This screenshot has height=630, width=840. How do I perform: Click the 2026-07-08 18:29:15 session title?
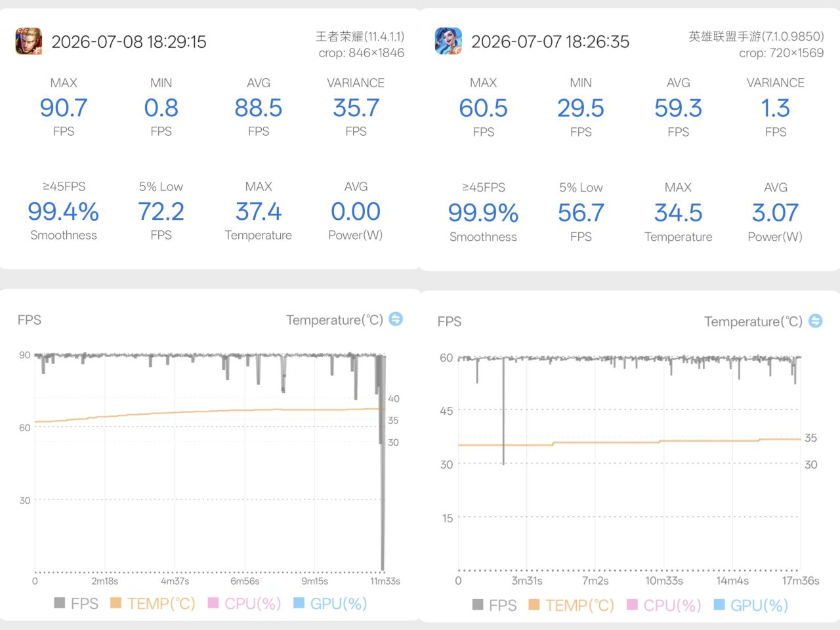(x=129, y=42)
